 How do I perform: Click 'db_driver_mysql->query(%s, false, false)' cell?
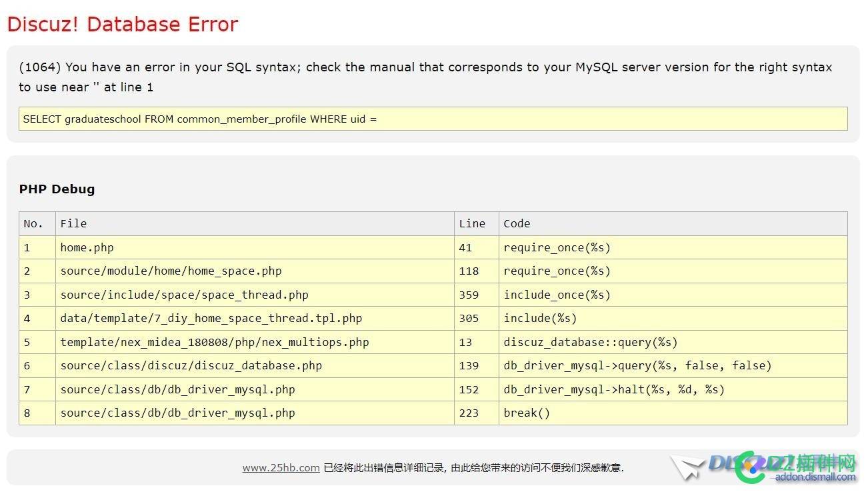(673, 365)
